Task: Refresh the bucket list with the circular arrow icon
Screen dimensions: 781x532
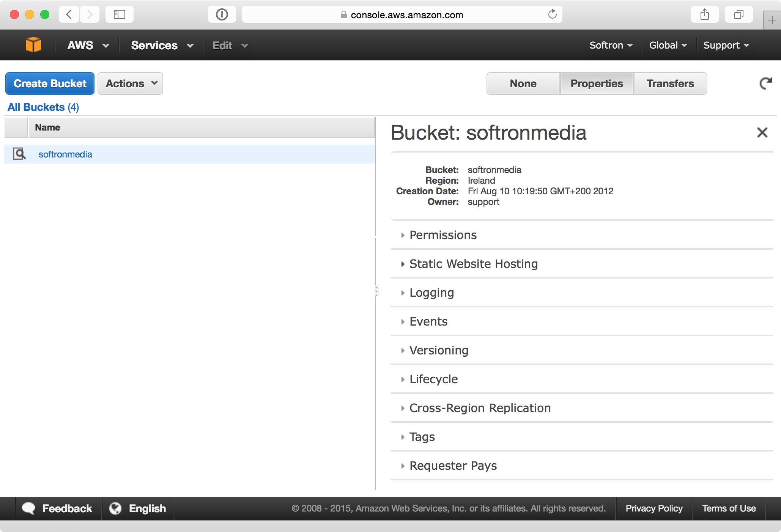Action: 766,83
